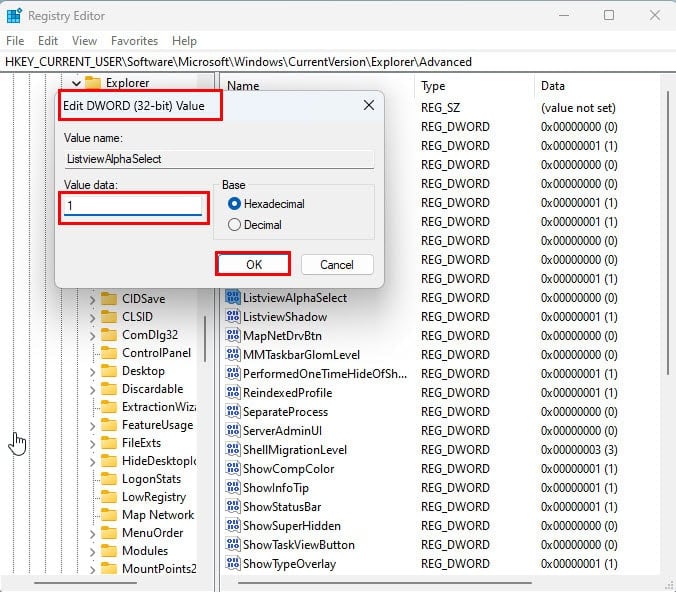The height and width of the screenshot is (592, 676).
Task: Select the ShowInfoTip value icon
Action: 233,487
